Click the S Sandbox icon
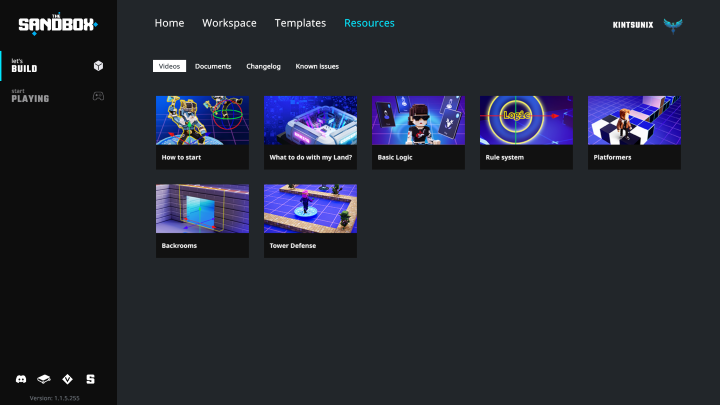This screenshot has width=720, height=405. (90, 379)
